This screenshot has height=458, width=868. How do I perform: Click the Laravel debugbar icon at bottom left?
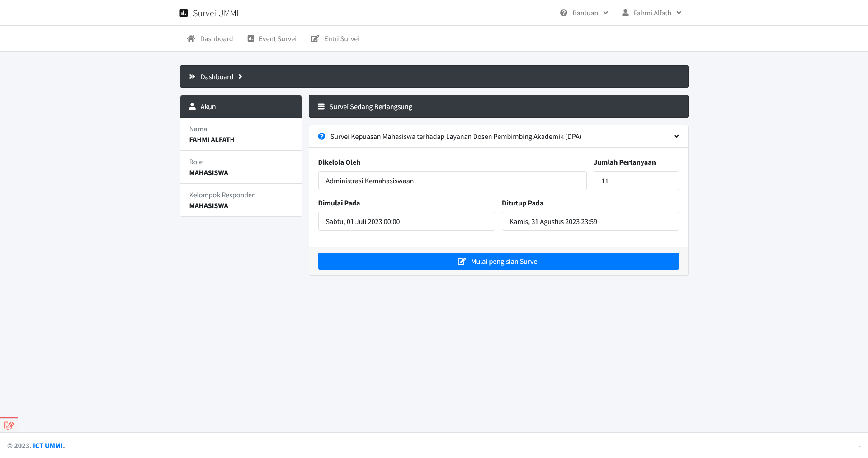9,425
